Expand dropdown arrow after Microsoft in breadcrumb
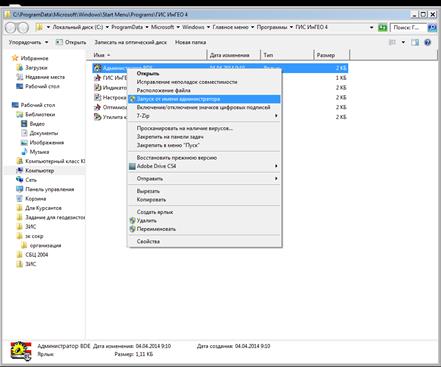 [x=178, y=27]
